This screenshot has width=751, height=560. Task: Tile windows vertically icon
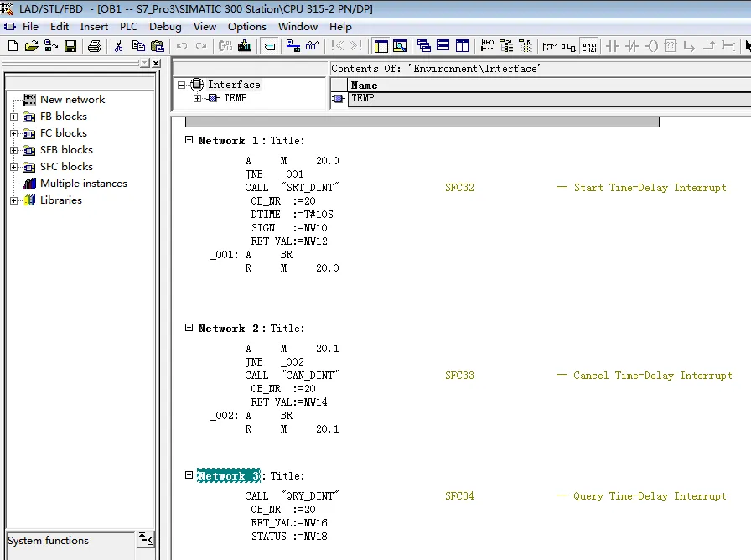(462, 46)
